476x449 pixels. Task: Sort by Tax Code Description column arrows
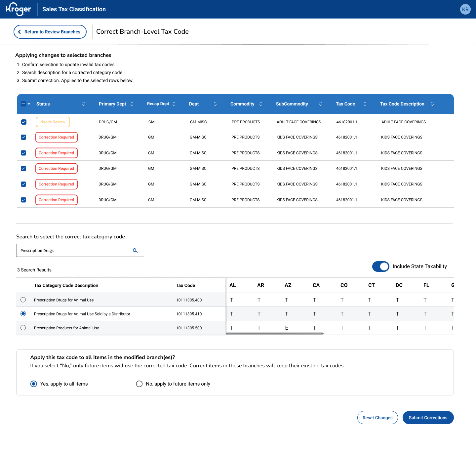432,104
